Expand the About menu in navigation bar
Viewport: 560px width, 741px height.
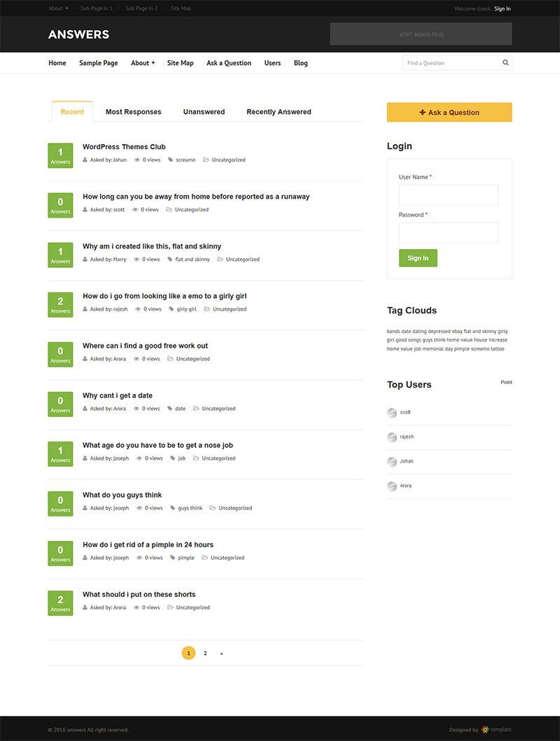[143, 63]
